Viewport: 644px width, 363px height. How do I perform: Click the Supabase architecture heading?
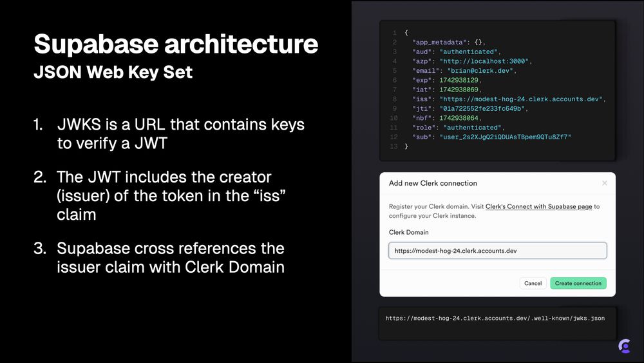pos(176,44)
